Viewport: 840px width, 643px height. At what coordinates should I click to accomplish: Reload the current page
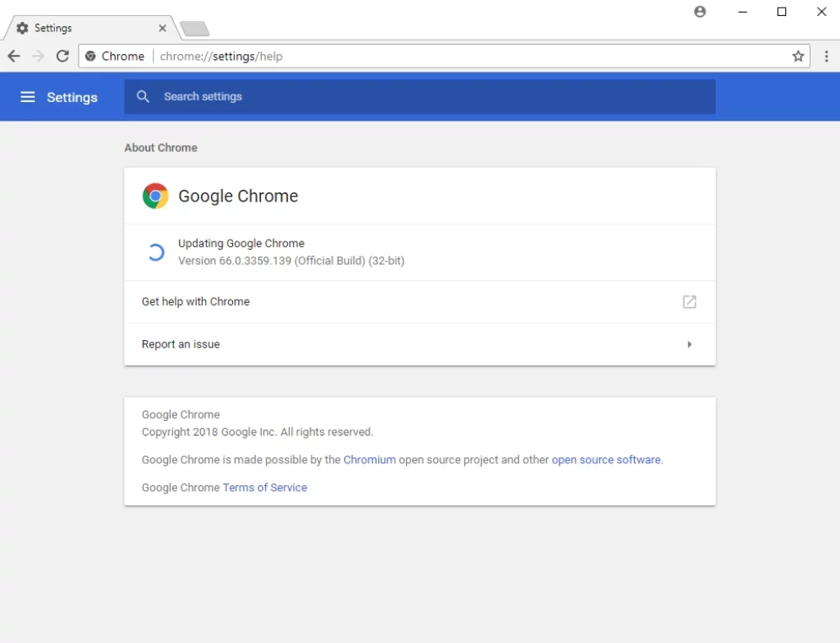62,57
